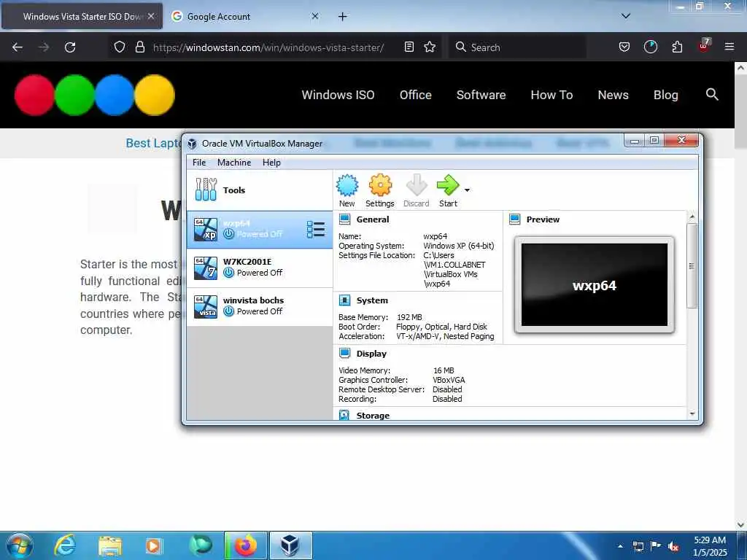This screenshot has height=560, width=747.
Task: Click the General section header
Action: pyautogui.click(x=373, y=219)
